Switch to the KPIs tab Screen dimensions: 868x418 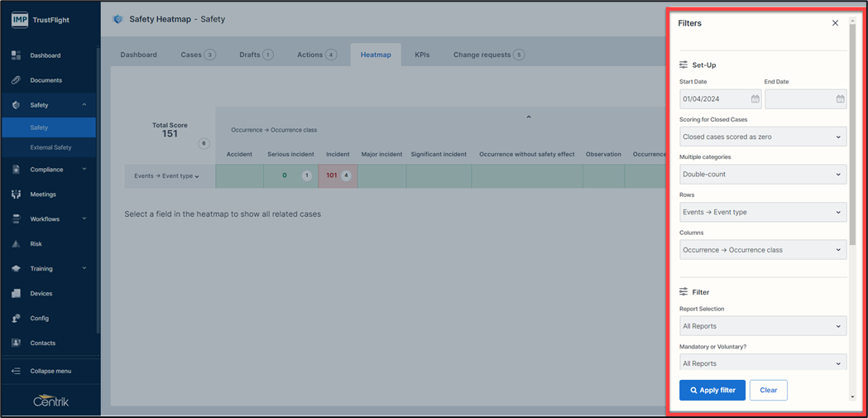tap(422, 55)
